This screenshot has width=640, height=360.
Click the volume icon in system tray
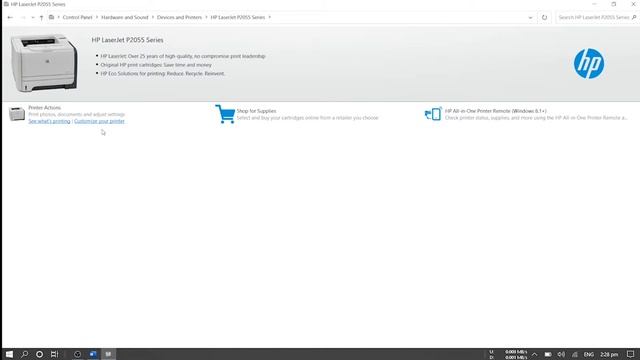561,354
